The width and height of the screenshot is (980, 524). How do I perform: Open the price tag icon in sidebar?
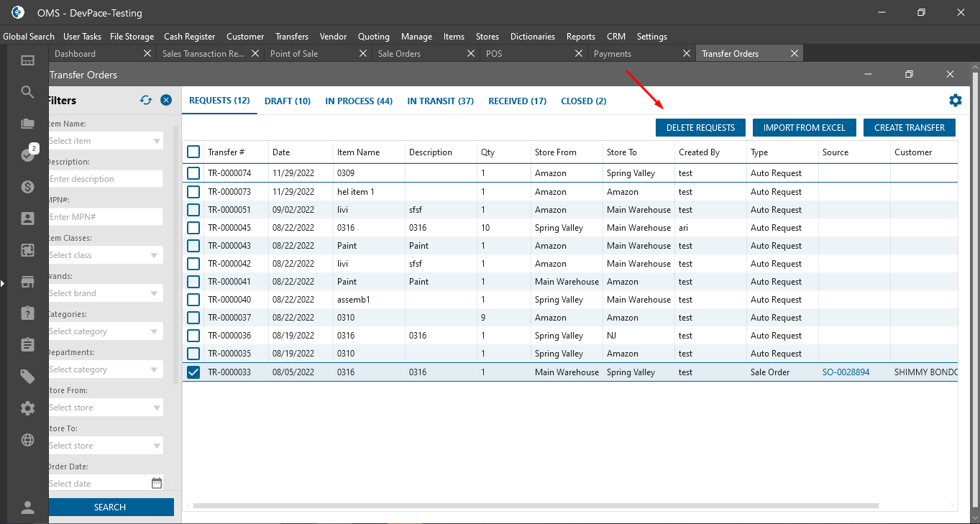pos(27,377)
